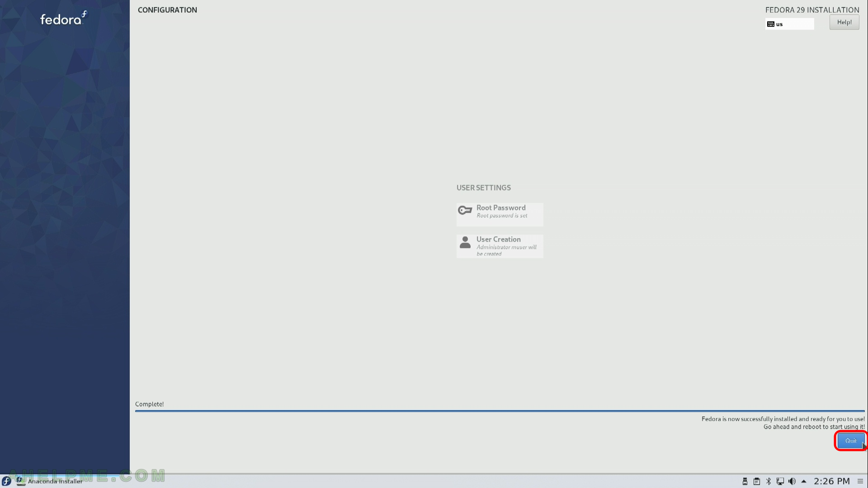Click 'Go ahead and reboot to start using it!' text
868x488 pixels.
814,427
